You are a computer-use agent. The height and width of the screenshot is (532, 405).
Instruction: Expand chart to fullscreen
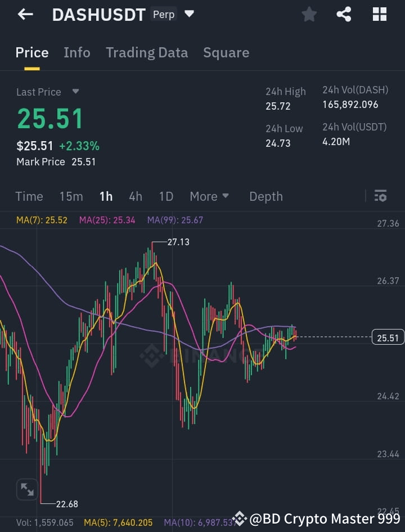tap(27, 489)
